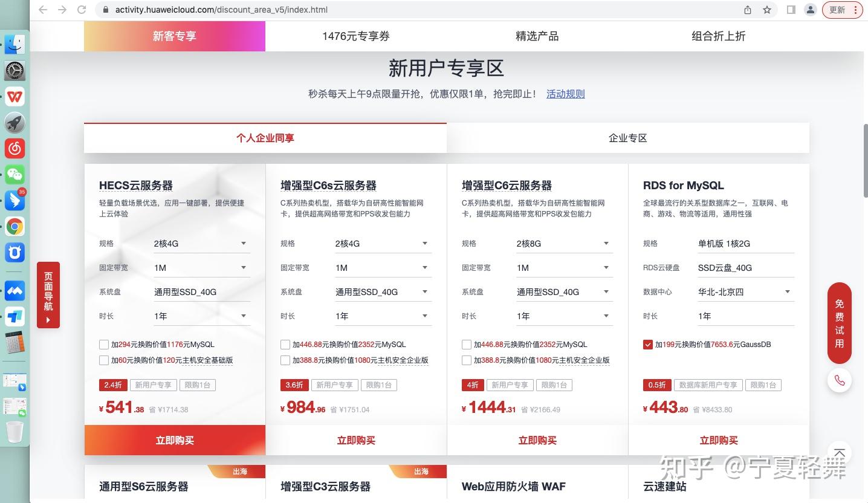The height and width of the screenshot is (503, 868).
Task: Click the 通用型S6云服务器 card title
Action: click(143, 487)
